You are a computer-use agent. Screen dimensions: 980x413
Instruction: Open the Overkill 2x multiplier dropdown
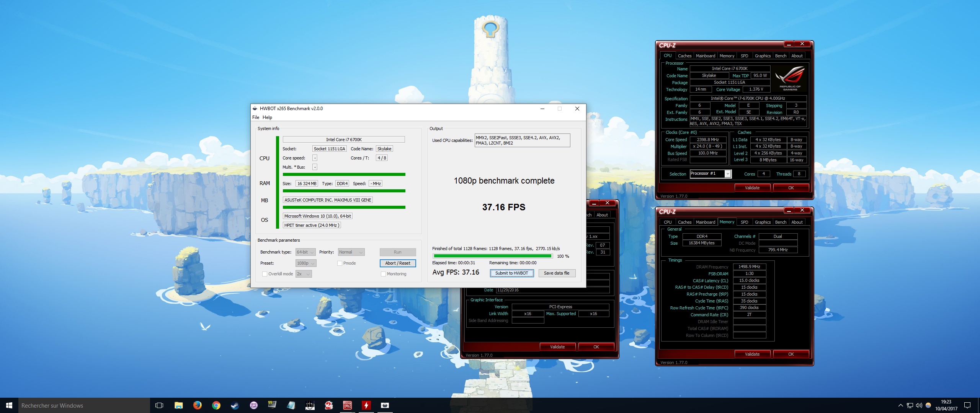point(304,274)
